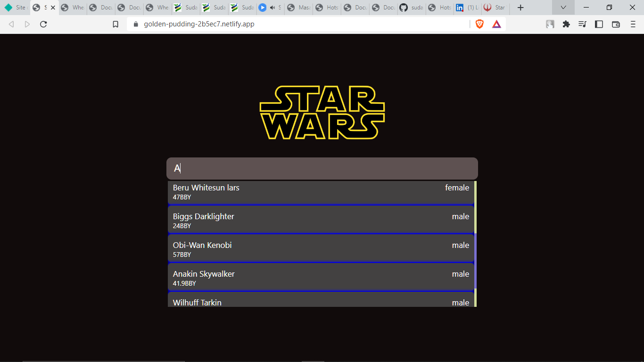Expand the tab search dropdown
Image resolution: width=644 pixels, height=362 pixels.
click(563, 8)
